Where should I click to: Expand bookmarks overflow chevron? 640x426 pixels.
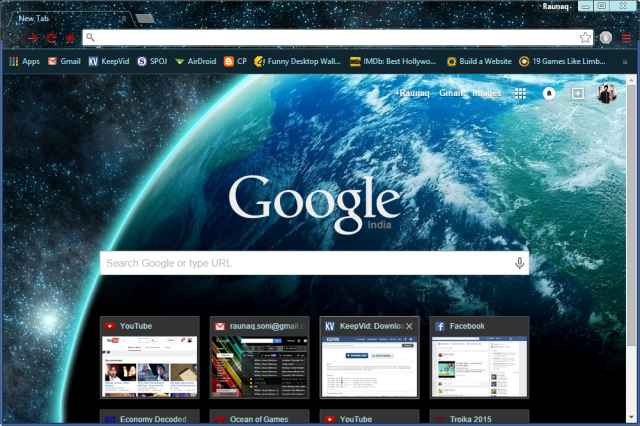coord(625,61)
